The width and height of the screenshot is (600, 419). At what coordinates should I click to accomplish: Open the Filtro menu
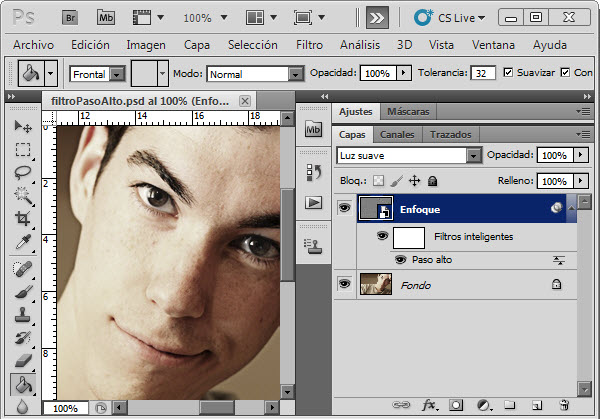click(309, 45)
